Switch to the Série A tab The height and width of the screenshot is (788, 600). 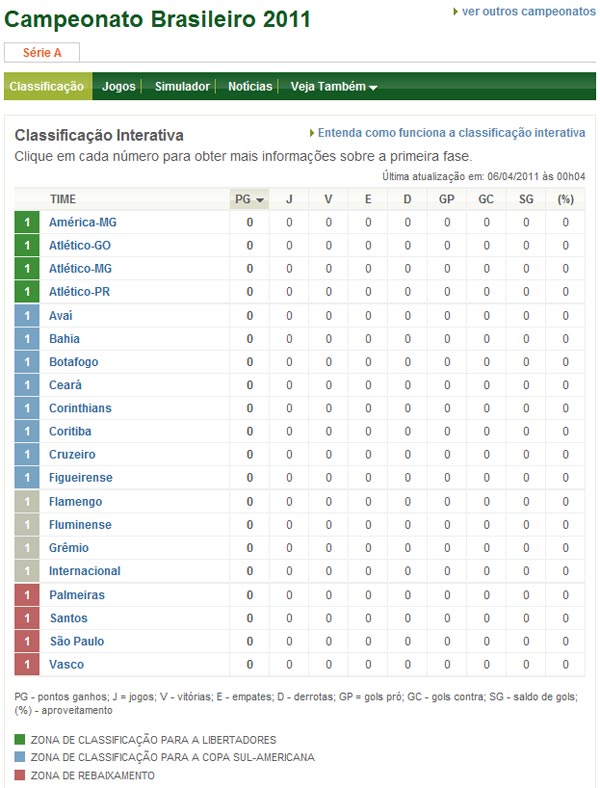42,52
